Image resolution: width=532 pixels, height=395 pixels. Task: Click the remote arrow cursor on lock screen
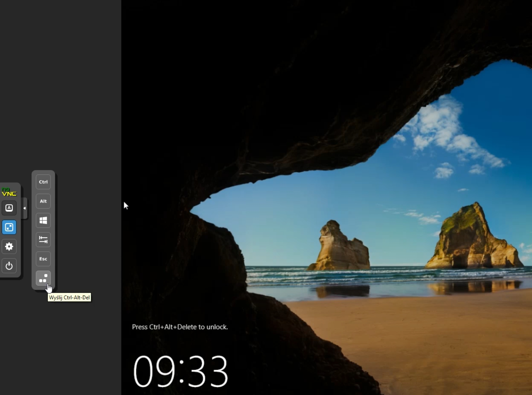pos(126,205)
